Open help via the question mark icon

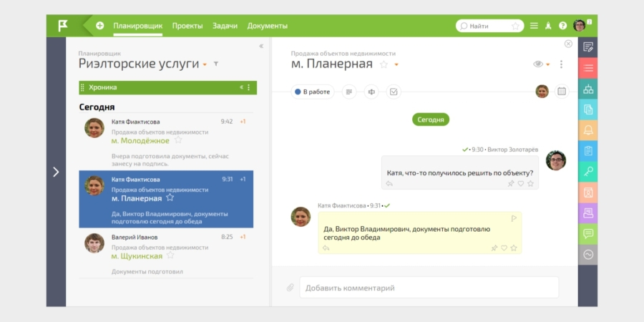tap(562, 26)
